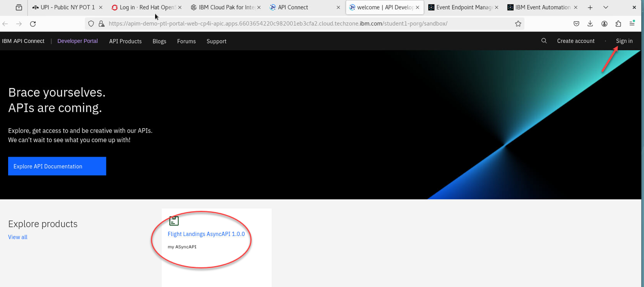Click the Flight Landings product icon
The image size is (644, 287).
tap(174, 221)
